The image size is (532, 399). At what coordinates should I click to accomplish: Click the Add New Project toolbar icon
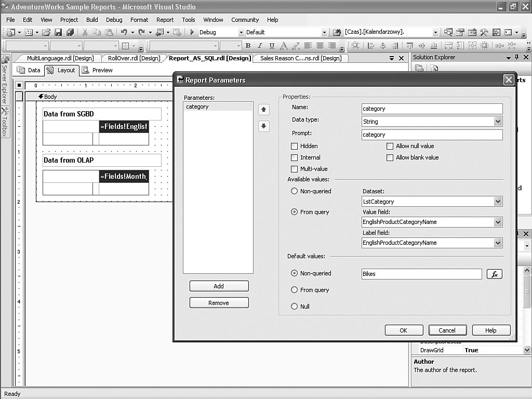(x=11, y=32)
